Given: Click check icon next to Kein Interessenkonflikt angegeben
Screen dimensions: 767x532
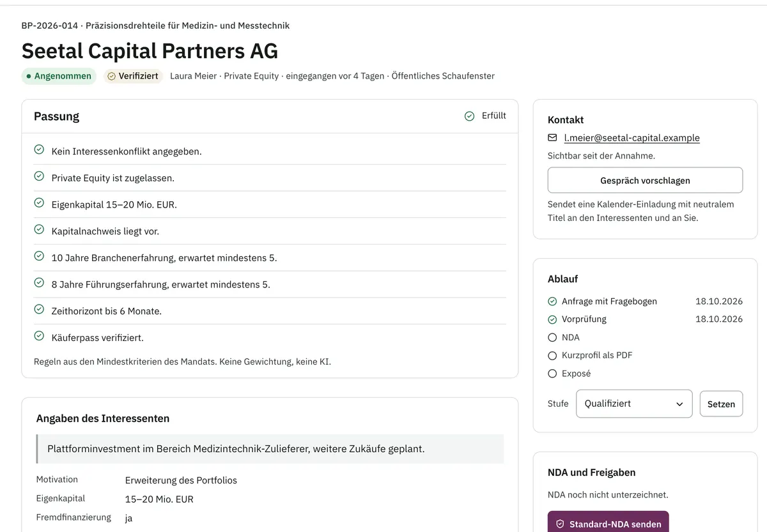Looking at the screenshot, I should click(39, 149).
